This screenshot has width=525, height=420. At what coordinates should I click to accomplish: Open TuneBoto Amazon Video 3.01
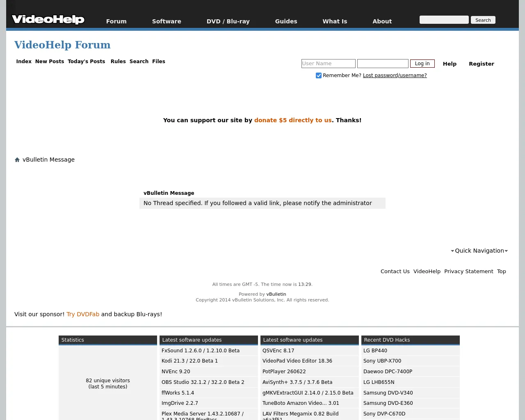click(x=301, y=403)
